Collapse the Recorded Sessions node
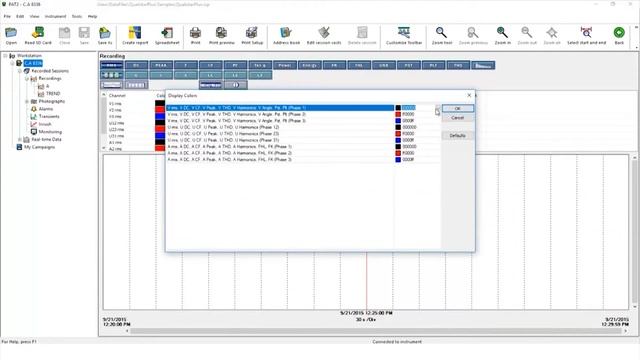Screen dimensions: 640x360 tap(20, 71)
